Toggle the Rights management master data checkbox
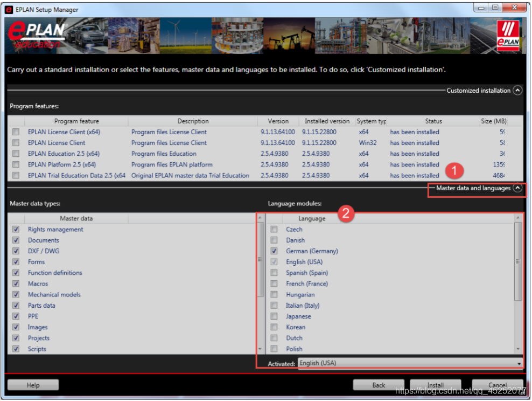Screen dimensions: 532x401 point(16,230)
